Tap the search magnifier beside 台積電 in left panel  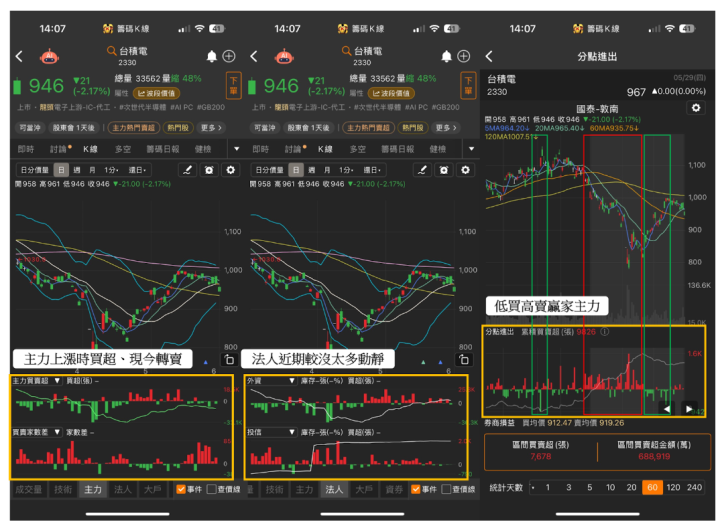click(x=110, y=50)
